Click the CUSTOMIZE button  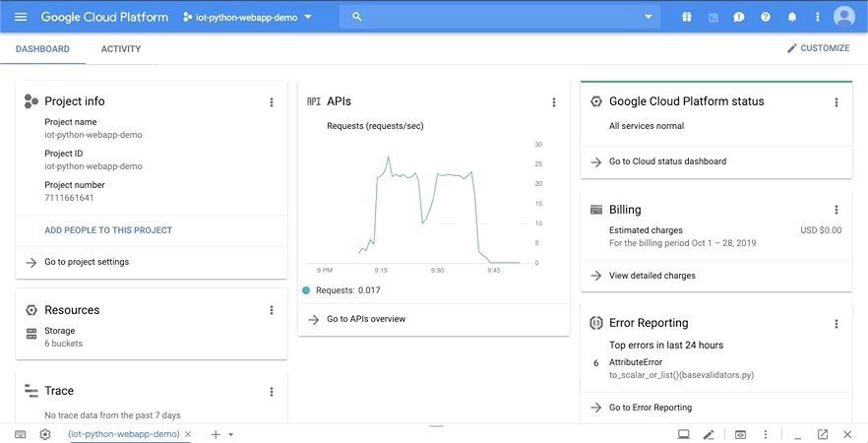818,48
